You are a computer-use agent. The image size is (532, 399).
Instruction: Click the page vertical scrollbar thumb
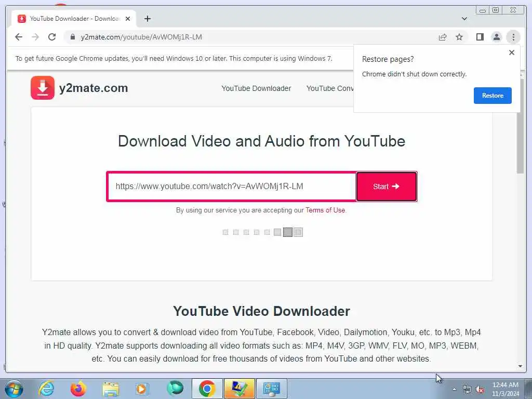(520, 126)
